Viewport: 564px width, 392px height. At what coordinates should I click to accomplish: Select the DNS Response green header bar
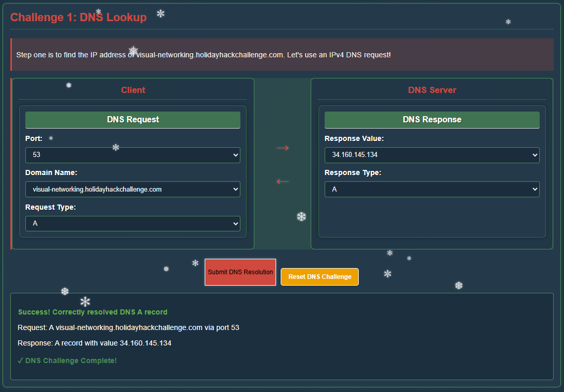[432, 120]
